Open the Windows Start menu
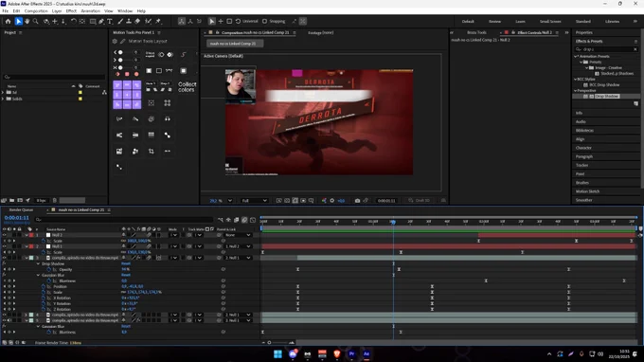644x362 pixels. click(277, 353)
